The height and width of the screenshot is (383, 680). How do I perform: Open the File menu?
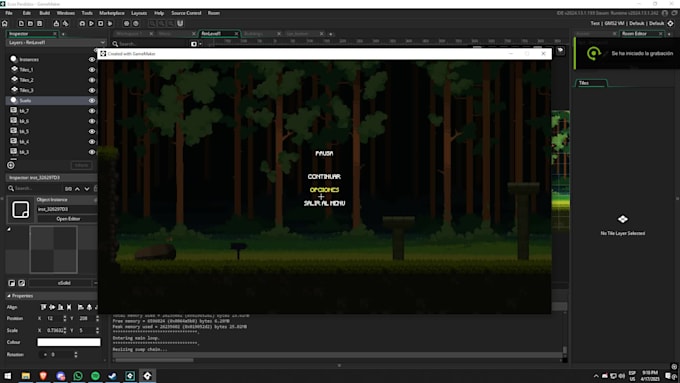pos(9,13)
